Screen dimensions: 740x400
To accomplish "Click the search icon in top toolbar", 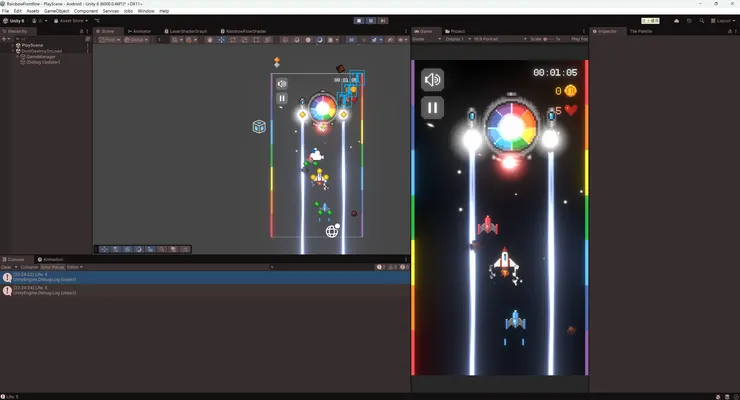I will [x=702, y=21].
